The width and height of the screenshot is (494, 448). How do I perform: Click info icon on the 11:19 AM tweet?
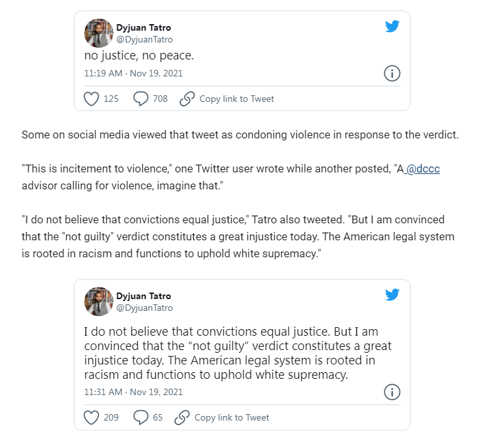click(x=392, y=73)
